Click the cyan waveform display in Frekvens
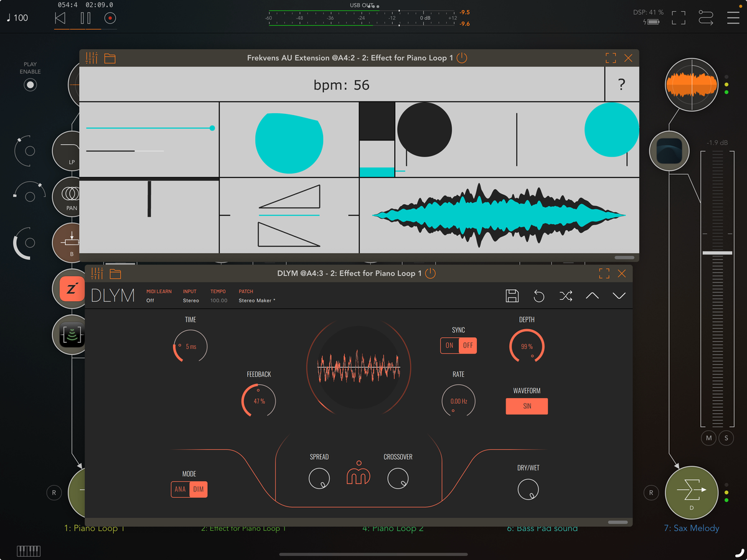 pos(499,215)
